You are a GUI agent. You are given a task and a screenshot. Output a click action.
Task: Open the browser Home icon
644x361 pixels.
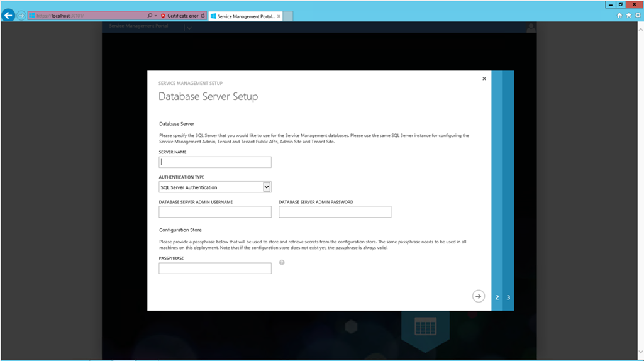coord(619,16)
